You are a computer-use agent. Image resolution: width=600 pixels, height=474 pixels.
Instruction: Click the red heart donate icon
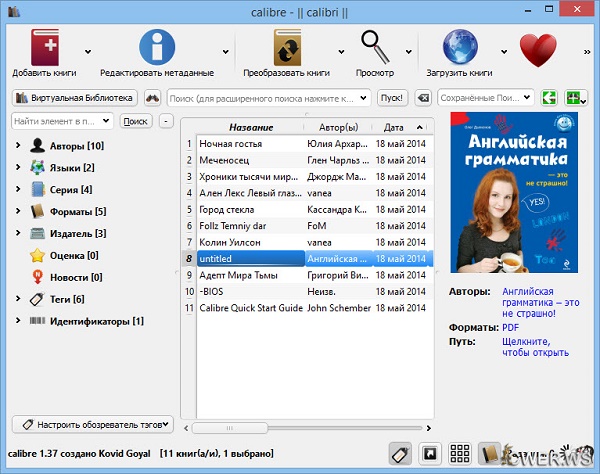(537, 47)
